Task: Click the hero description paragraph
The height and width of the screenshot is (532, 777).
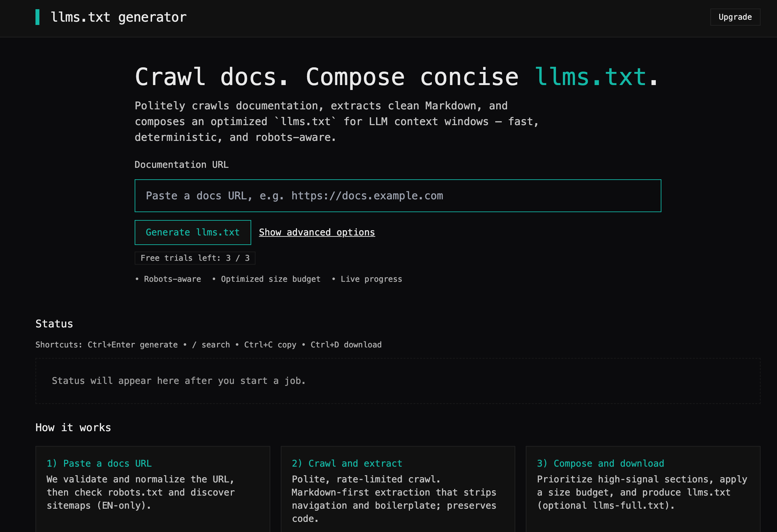Action: point(336,122)
